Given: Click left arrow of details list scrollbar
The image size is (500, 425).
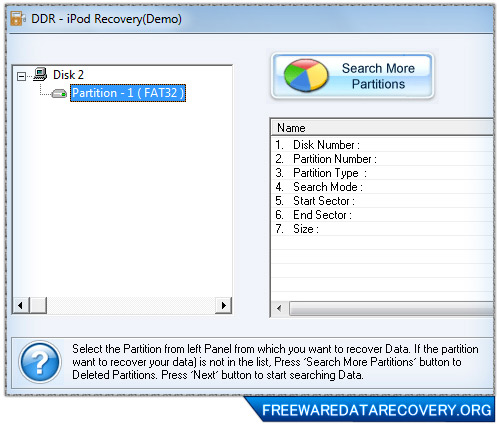Looking at the screenshot, I should [279, 308].
